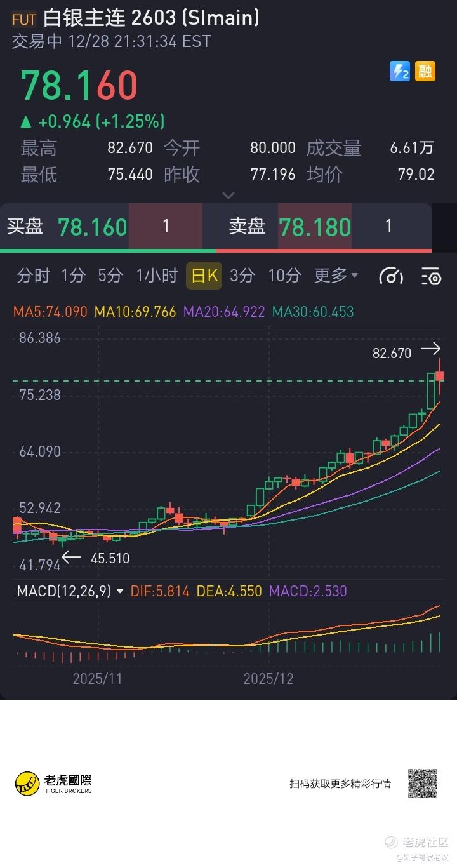The width and height of the screenshot is (457, 868).
Task: Tap the change +0.964 (+1.25%)
Action: pyautogui.click(x=93, y=121)
